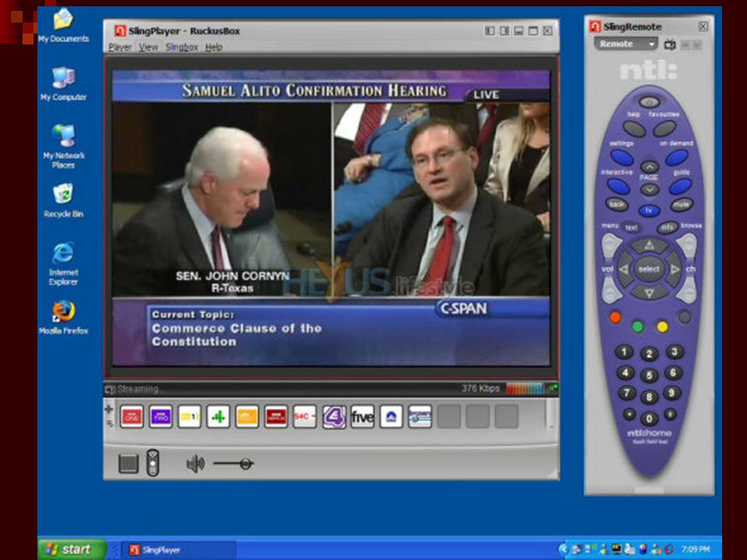Click the green color button on the remote
Viewport: 747px width, 560px height.
tap(637, 326)
